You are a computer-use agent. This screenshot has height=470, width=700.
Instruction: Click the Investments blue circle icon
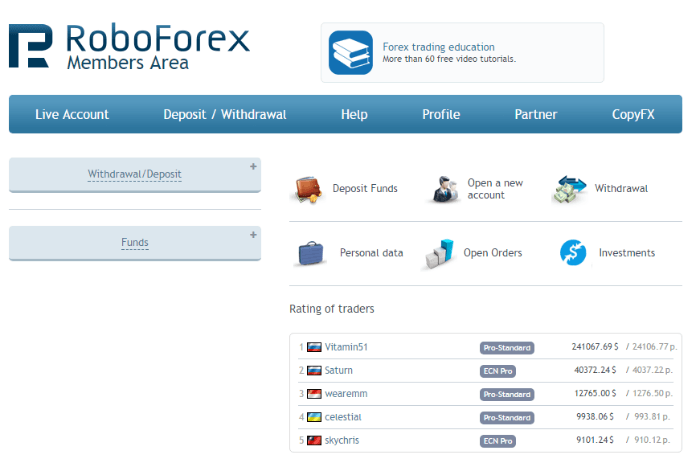click(x=573, y=253)
